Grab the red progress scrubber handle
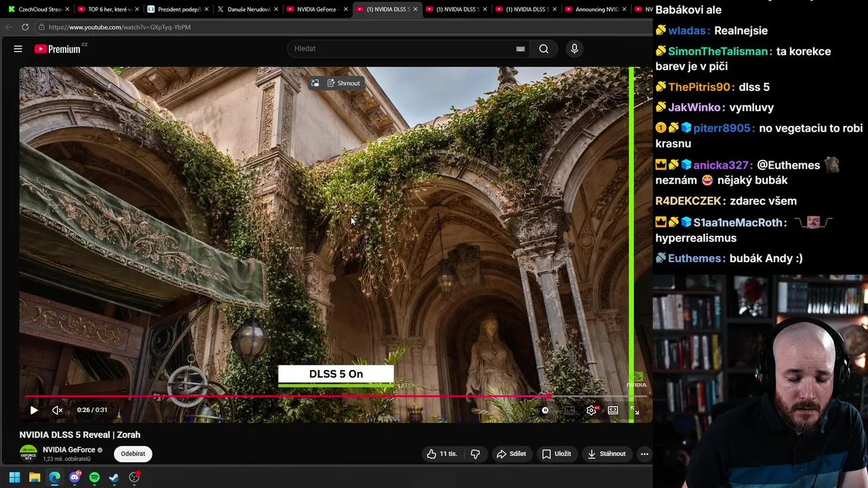868x488 pixels. pos(548,396)
